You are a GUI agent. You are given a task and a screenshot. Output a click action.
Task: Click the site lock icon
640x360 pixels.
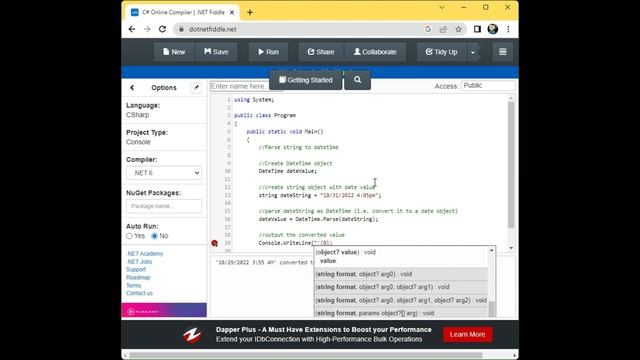(x=181, y=29)
